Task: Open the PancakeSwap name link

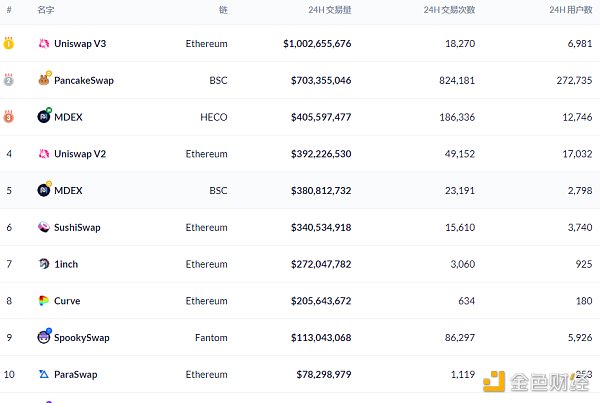Action: click(84, 80)
